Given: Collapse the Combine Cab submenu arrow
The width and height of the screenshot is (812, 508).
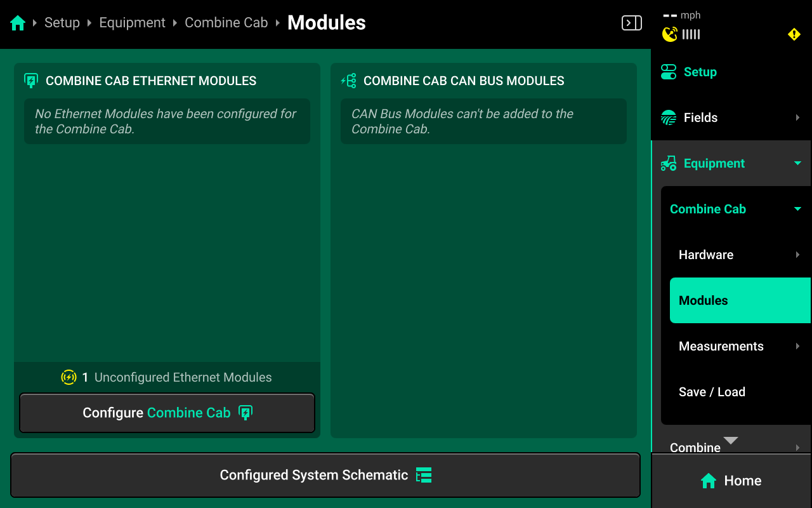Looking at the screenshot, I should point(797,209).
